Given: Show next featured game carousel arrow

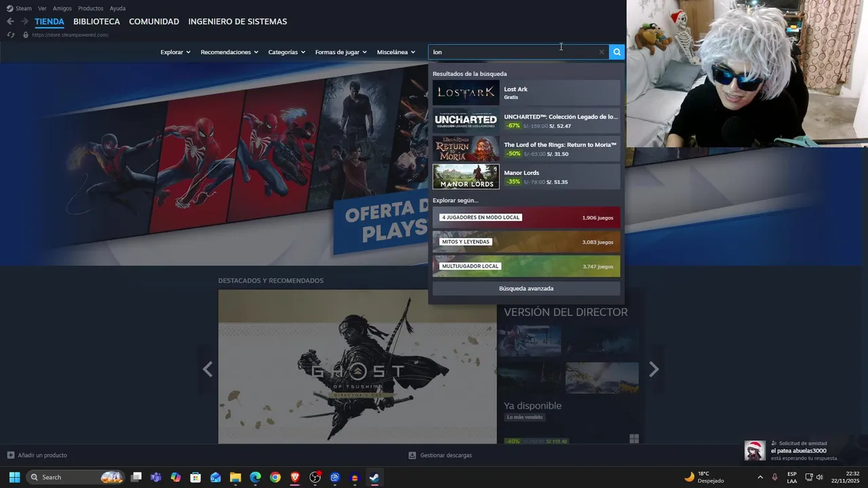Looking at the screenshot, I should [654, 369].
